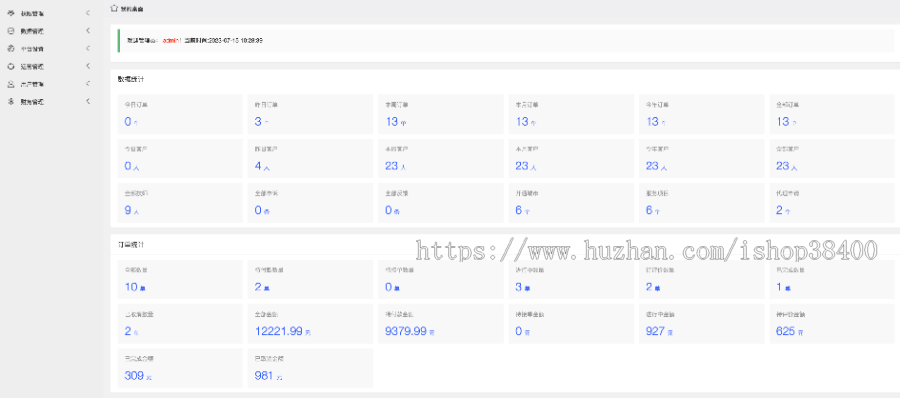Viewport: 900px width, 398px height.
Task: Click the 全部订单 card
Action: [833, 114]
